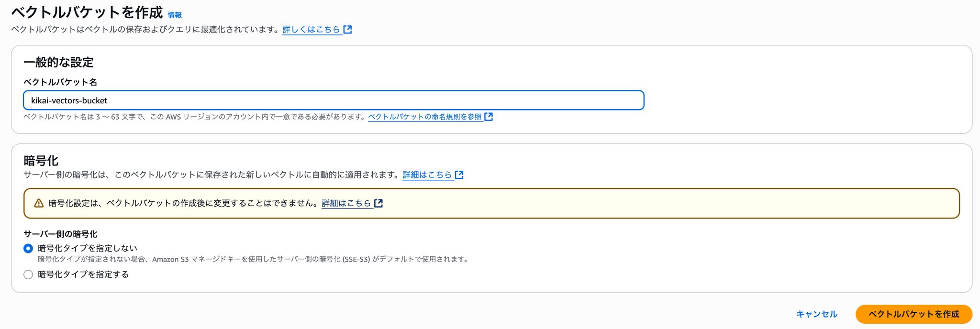
Task: Click the external-link icon beside 詳しくはこちら
Action: [348, 30]
